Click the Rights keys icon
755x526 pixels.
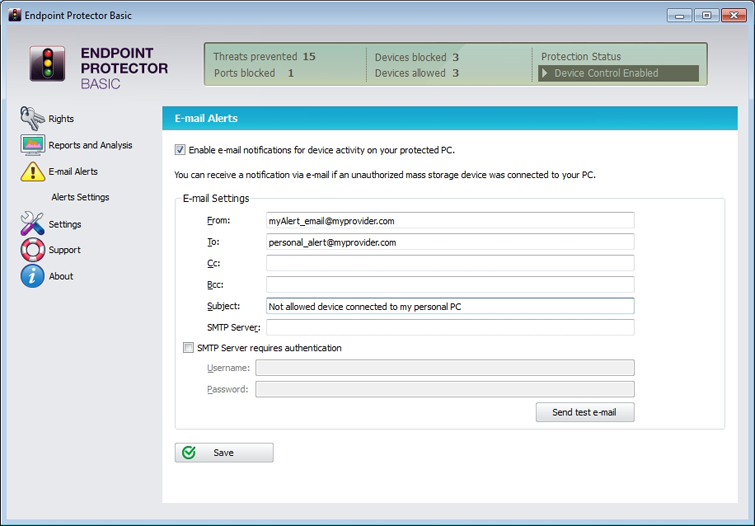32,118
